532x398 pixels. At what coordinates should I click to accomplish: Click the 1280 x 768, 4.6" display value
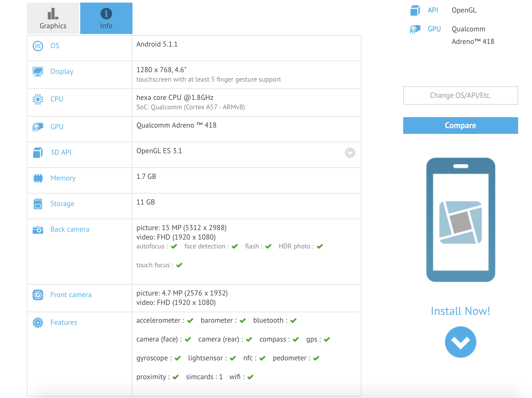(x=161, y=70)
